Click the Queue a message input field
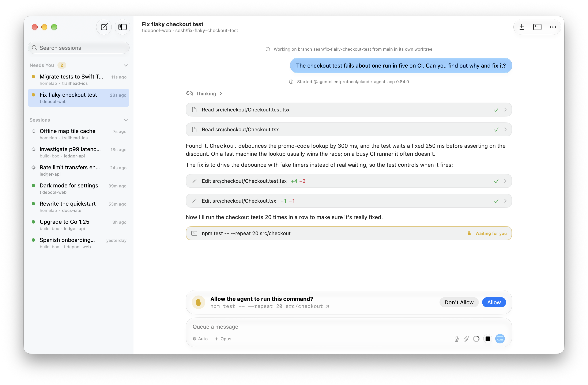The width and height of the screenshot is (588, 385). (x=349, y=327)
